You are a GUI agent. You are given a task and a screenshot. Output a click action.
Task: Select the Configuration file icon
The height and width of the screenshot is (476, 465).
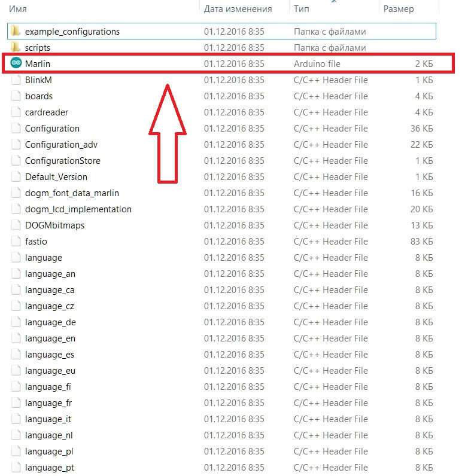pos(16,129)
